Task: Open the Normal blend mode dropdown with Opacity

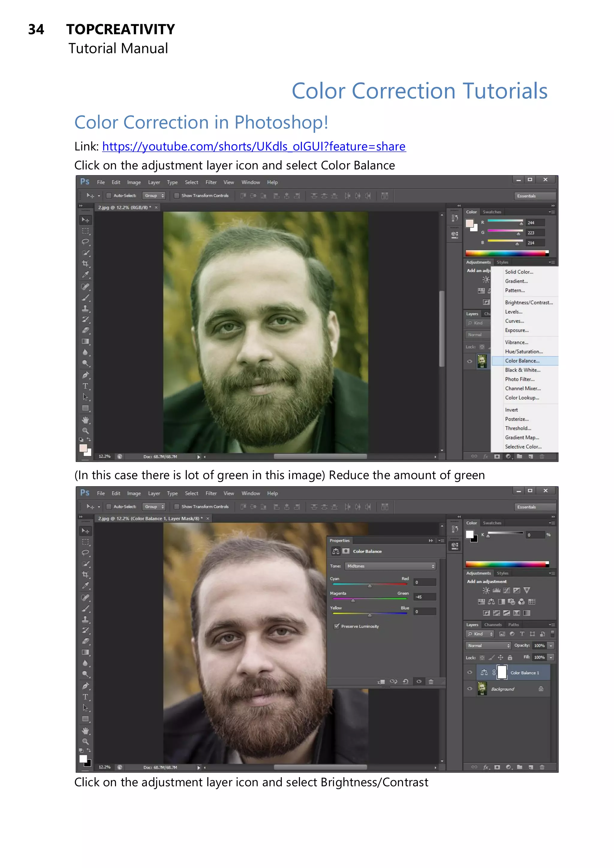Action: point(488,646)
